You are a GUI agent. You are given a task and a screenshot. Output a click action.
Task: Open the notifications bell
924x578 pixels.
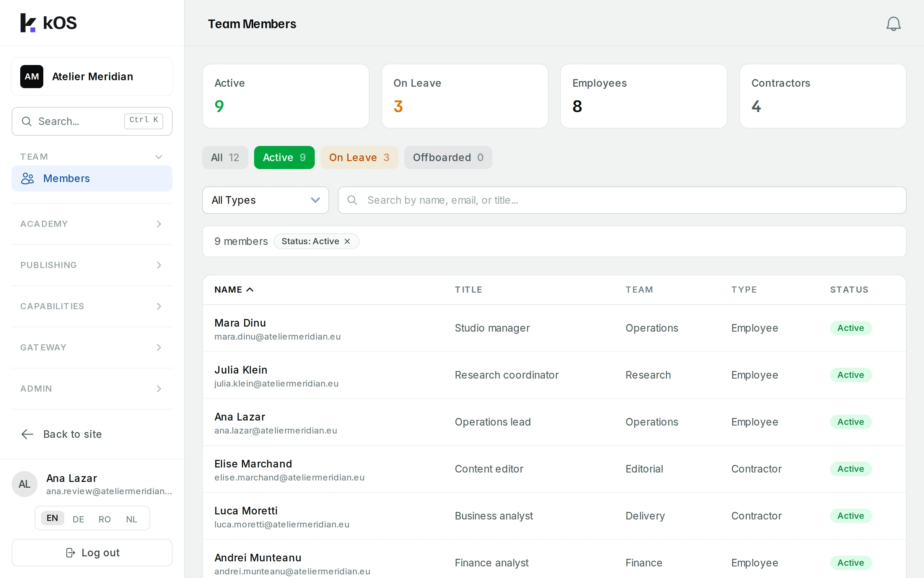pyautogui.click(x=893, y=24)
